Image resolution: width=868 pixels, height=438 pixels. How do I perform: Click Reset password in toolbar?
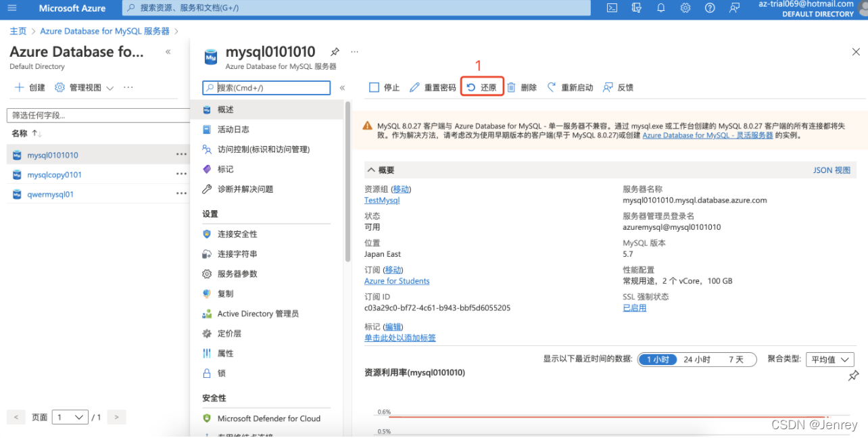click(433, 88)
